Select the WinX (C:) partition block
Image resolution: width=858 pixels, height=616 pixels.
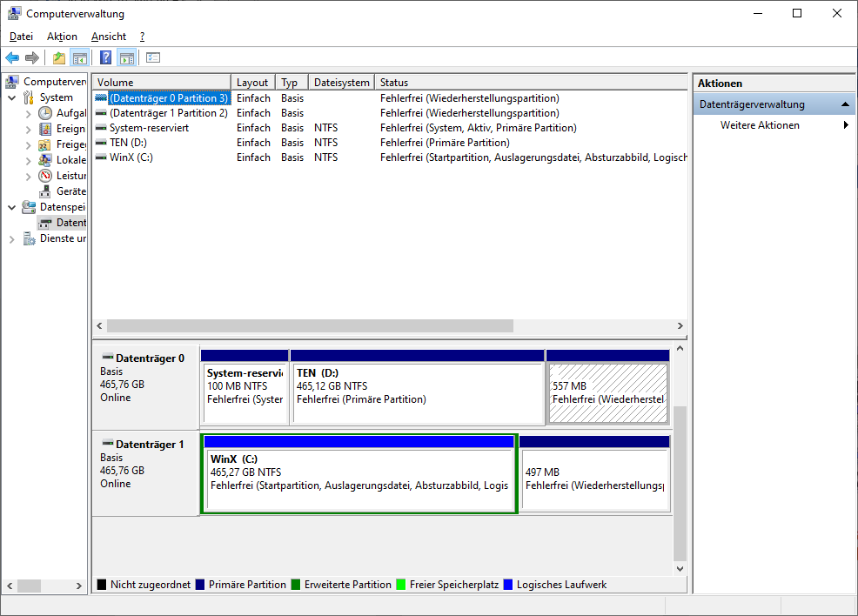(359, 474)
